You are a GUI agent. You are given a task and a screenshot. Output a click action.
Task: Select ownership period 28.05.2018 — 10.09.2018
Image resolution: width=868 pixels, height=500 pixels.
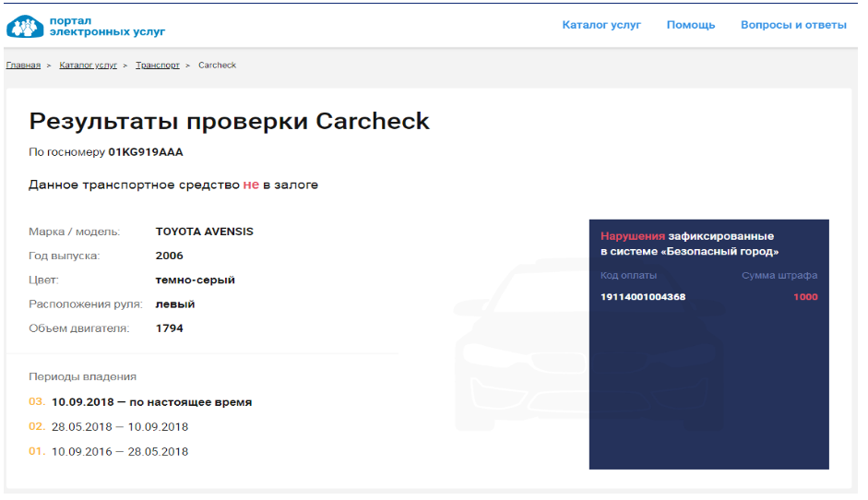click(x=120, y=427)
